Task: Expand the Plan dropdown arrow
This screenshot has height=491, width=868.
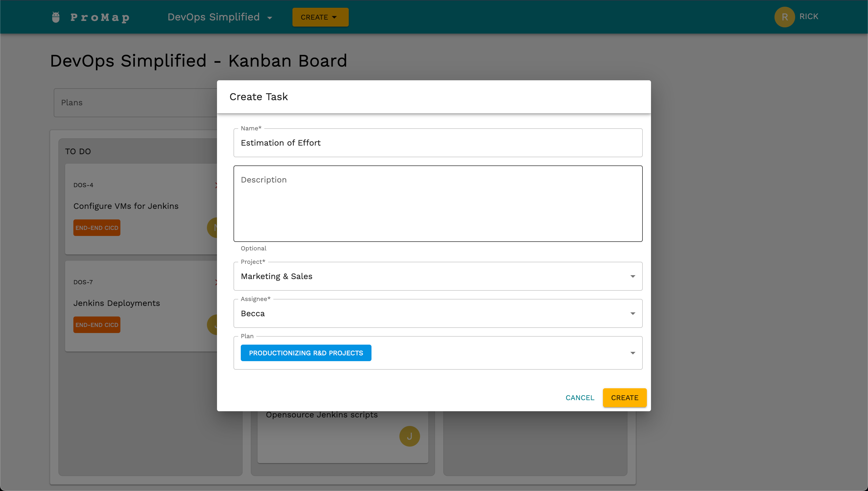Action: [x=632, y=353]
